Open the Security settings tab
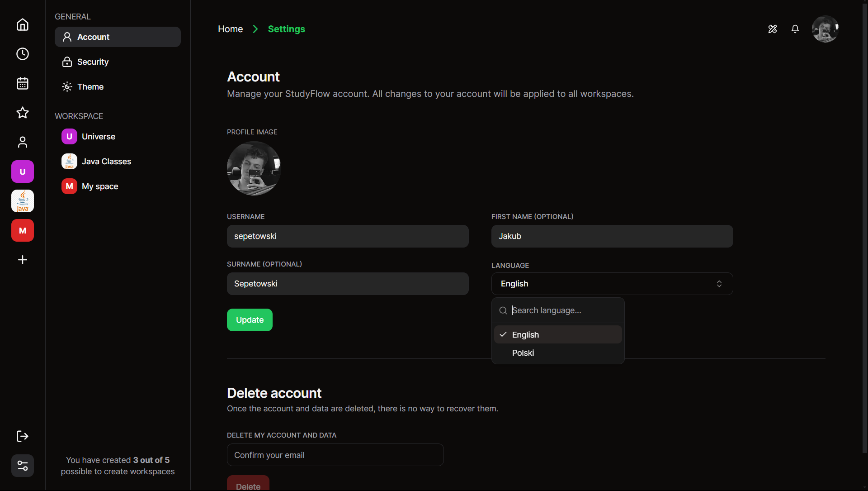The width and height of the screenshot is (868, 491). point(93,62)
